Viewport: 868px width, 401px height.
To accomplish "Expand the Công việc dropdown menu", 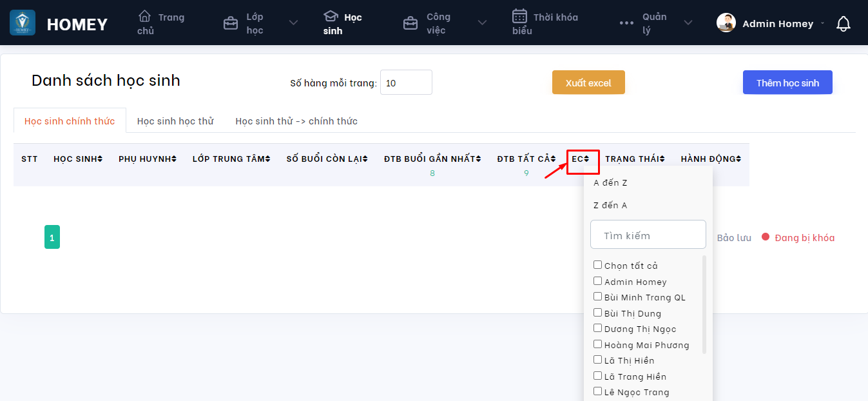I will 482,23.
